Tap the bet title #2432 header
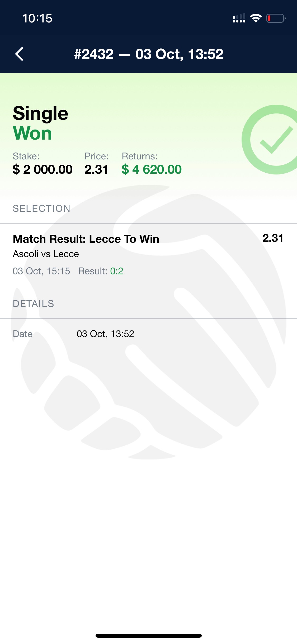The height and width of the screenshot is (644, 297). pos(149,54)
